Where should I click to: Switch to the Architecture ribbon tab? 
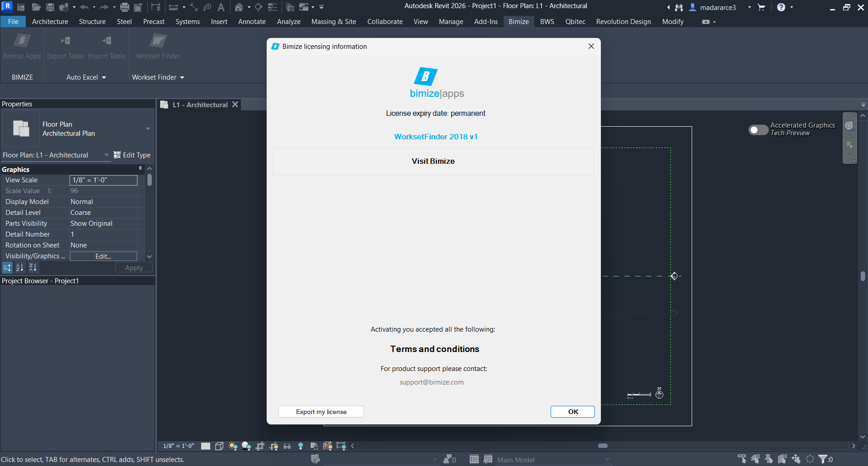click(50, 22)
